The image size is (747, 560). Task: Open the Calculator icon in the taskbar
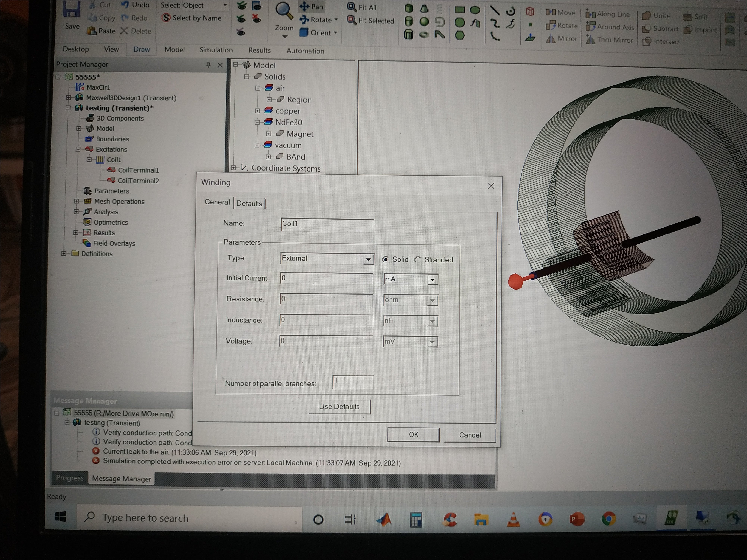pos(416,519)
